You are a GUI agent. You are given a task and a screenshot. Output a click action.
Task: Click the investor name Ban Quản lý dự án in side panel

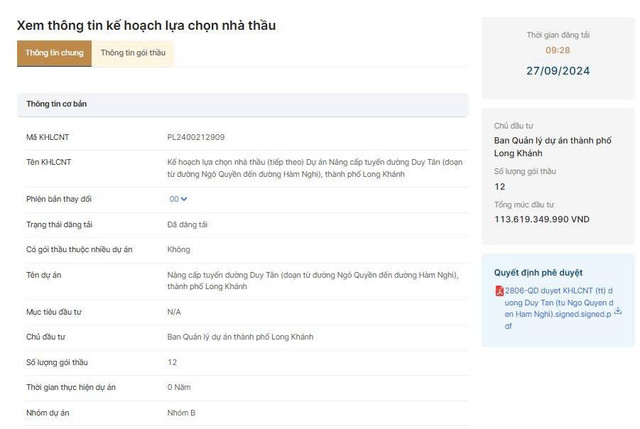point(553,147)
